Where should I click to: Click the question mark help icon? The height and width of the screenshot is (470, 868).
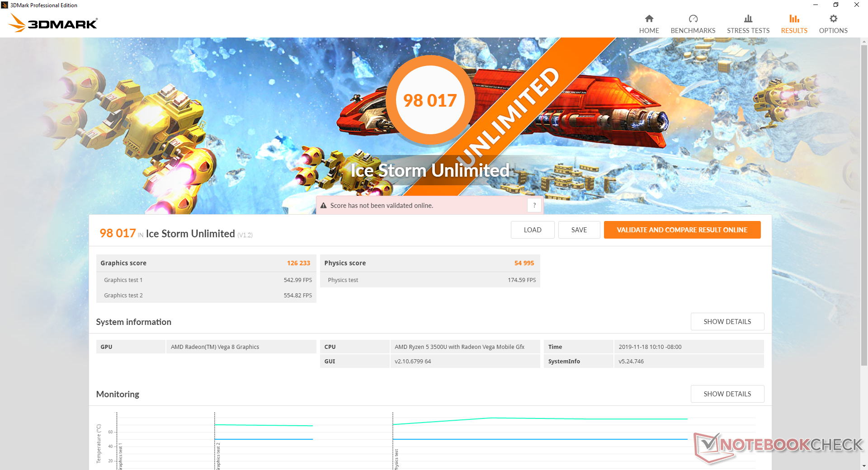[534, 205]
